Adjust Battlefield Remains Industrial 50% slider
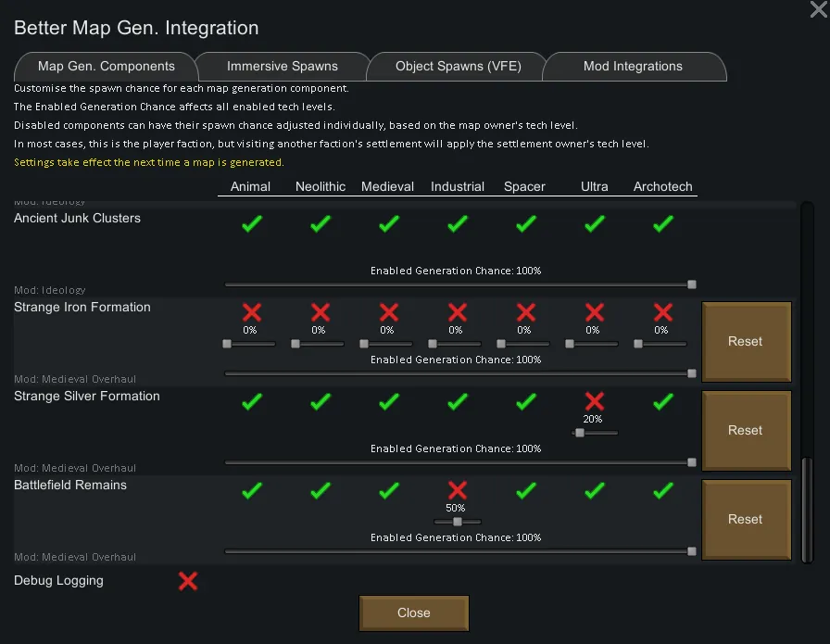 tap(457, 522)
